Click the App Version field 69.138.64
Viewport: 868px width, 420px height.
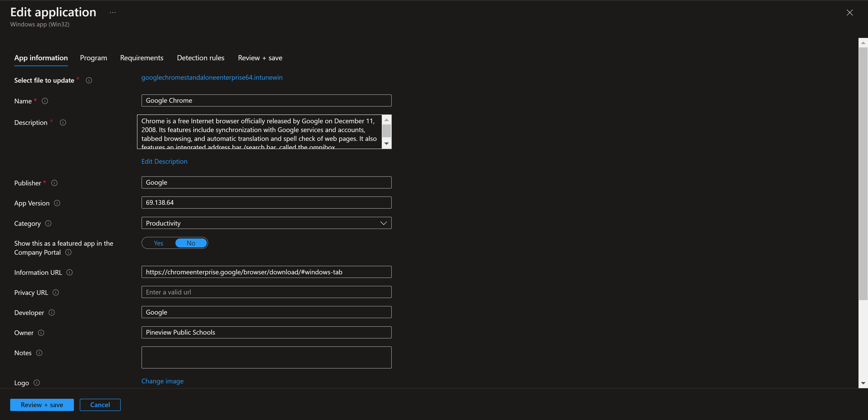pyautogui.click(x=266, y=203)
